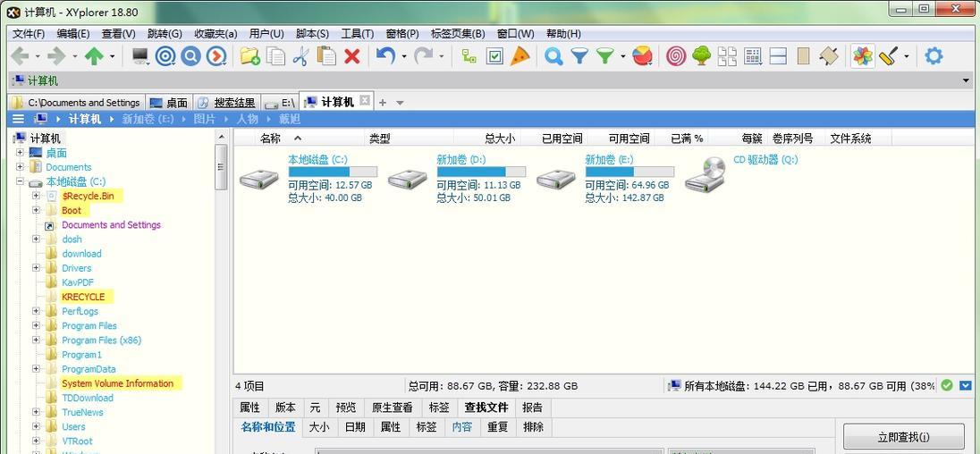Undo the last action
The width and height of the screenshot is (980, 454).
(385, 56)
